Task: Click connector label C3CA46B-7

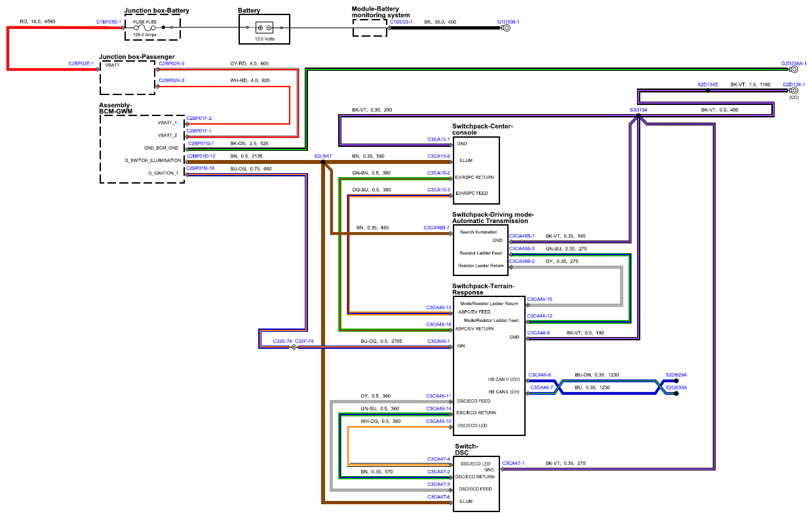Action: tap(436, 228)
